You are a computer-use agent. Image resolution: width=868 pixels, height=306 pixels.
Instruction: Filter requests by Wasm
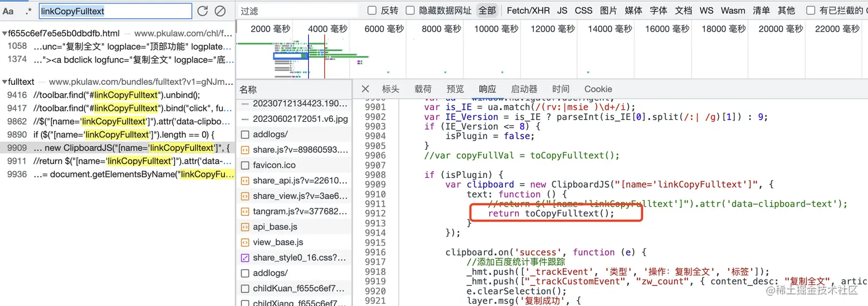click(733, 10)
